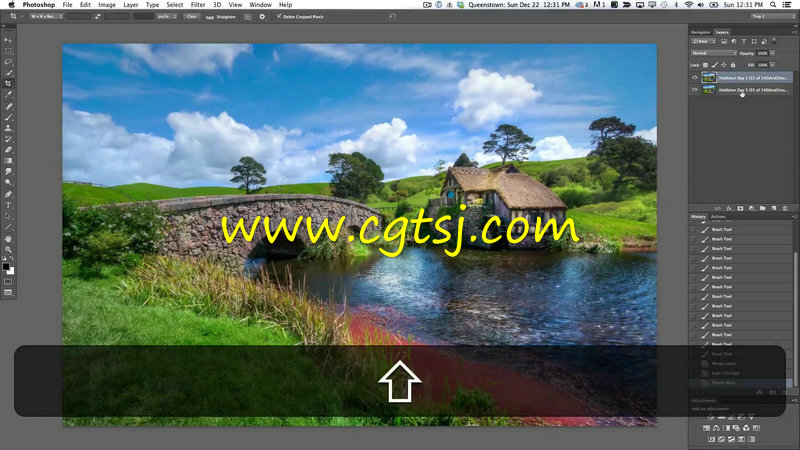The image size is (800, 450).
Task: Toggle lock all for layer
Action: click(x=733, y=65)
